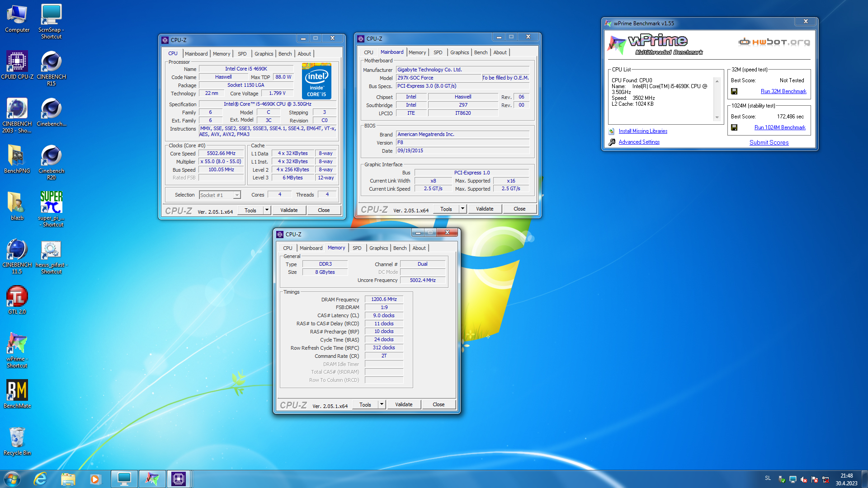This screenshot has width=868, height=488.
Task: Click the Intel Core i5 inside logo
Action: [x=316, y=82]
